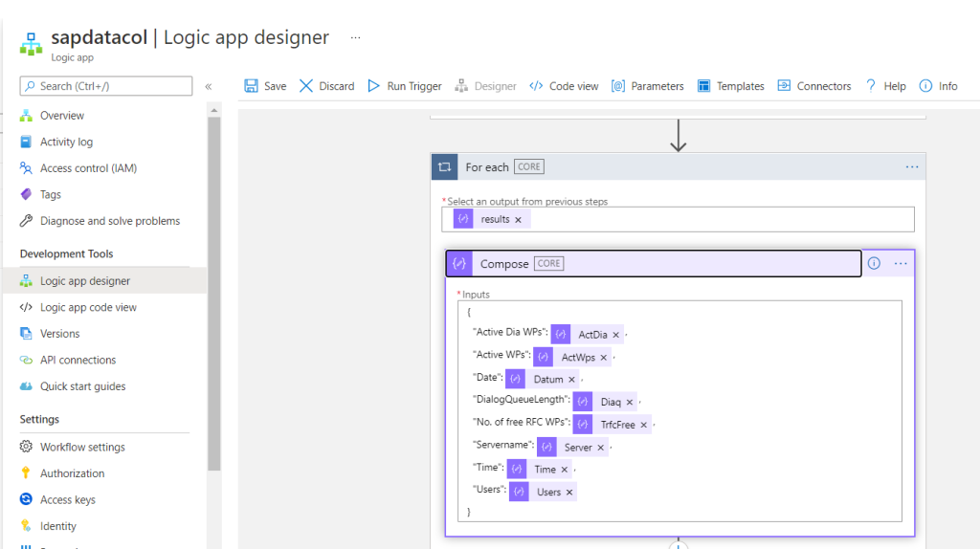Screen dimensions: 980x549
Task: Remove the ActWps token
Action: [x=603, y=358]
